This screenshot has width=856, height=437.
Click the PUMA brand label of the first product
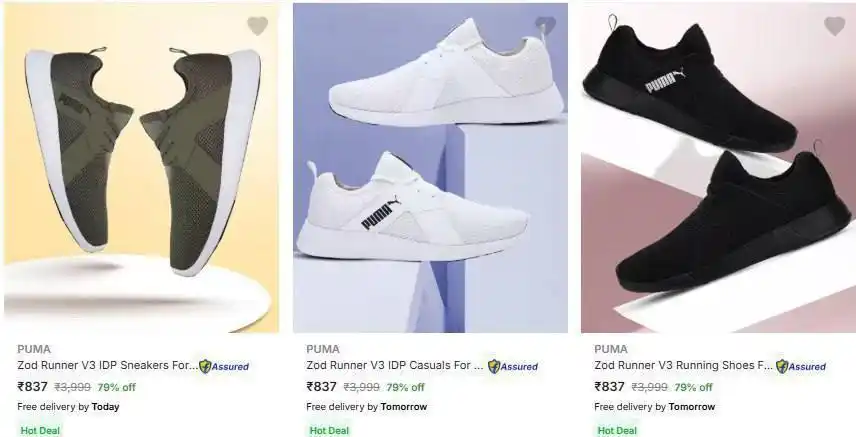point(34,349)
